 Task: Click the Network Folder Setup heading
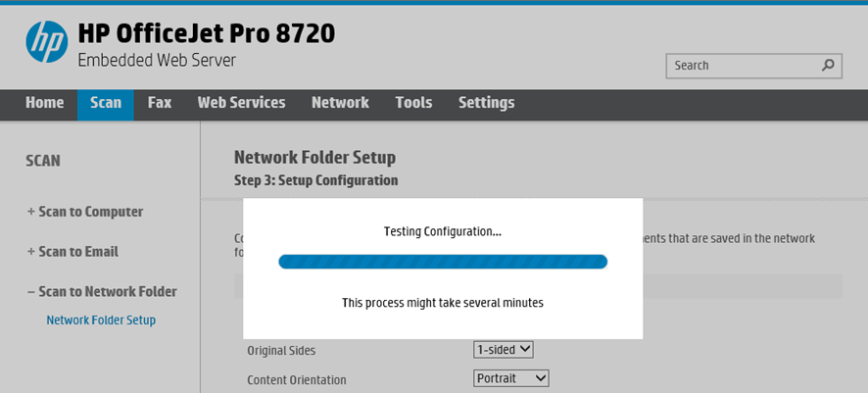tap(315, 157)
